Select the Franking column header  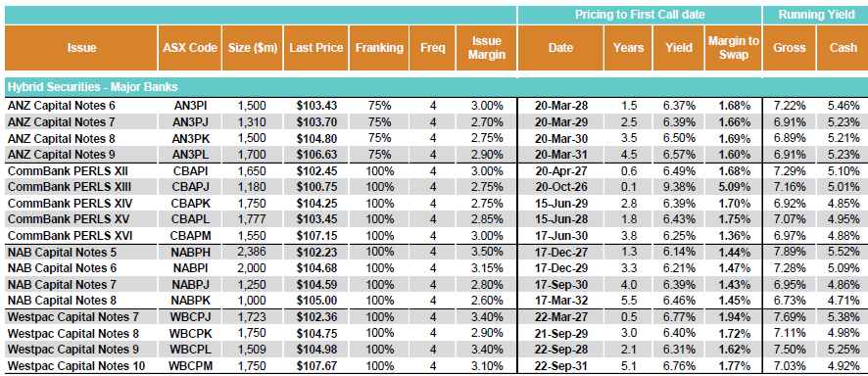click(x=379, y=48)
